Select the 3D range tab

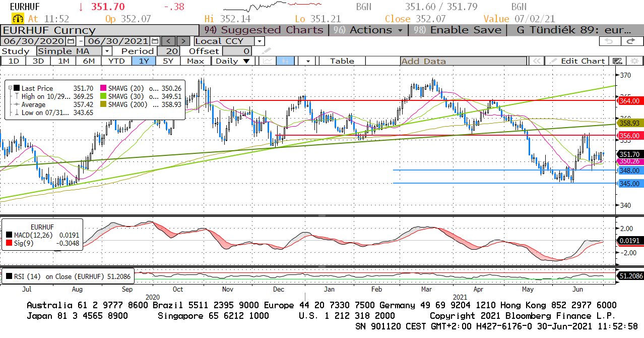(38, 61)
